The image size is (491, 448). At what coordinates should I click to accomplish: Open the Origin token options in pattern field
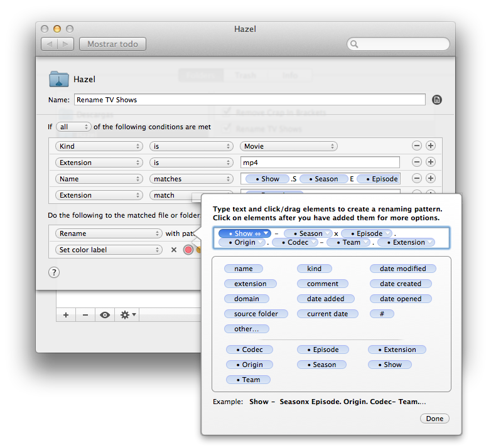tap(261, 242)
